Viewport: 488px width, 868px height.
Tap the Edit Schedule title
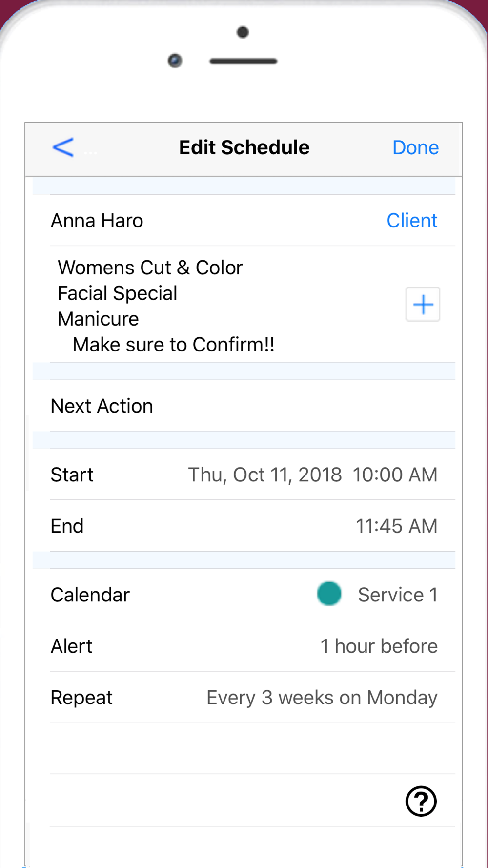point(244,147)
